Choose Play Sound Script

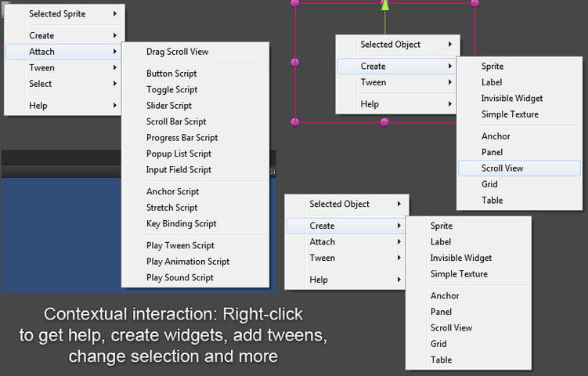(x=179, y=277)
